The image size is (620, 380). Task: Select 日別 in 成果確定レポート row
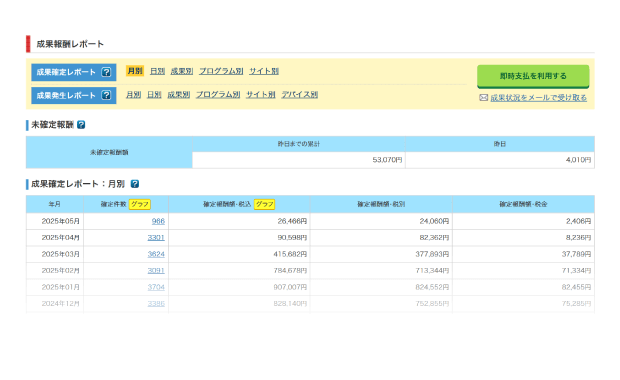click(x=157, y=71)
